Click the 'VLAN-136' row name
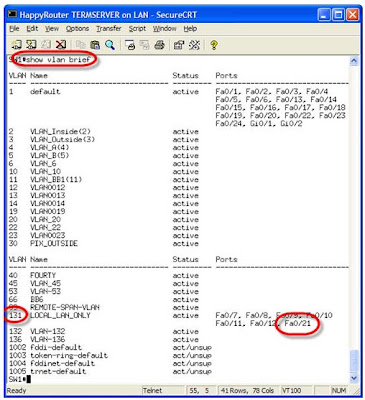The image size is (365, 400). (48, 339)
